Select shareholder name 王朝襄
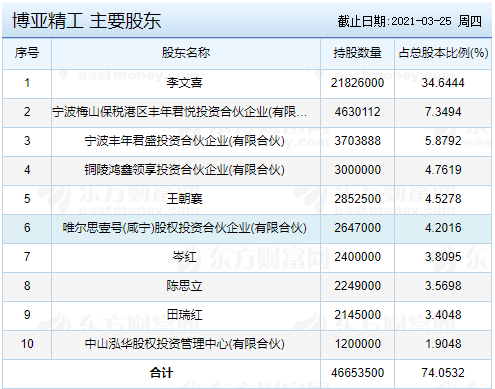The width and height of the screenshot is (495, 389). pos(184,199)
